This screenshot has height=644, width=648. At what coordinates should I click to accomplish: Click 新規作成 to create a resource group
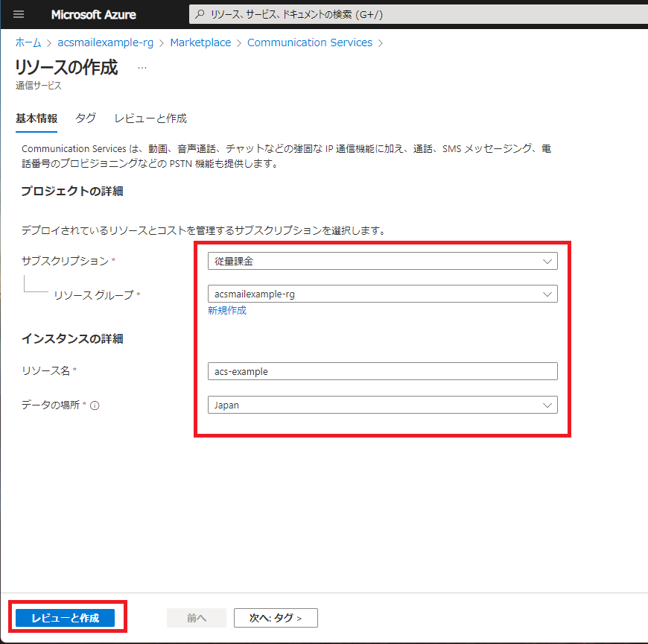tap(227, 311)
